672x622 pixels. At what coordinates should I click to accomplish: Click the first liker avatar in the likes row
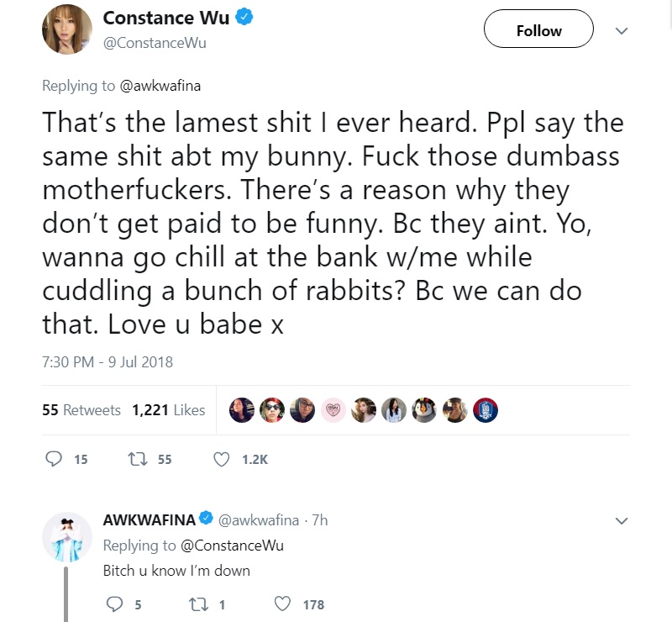pyautogui.click(x=242, y=410)
